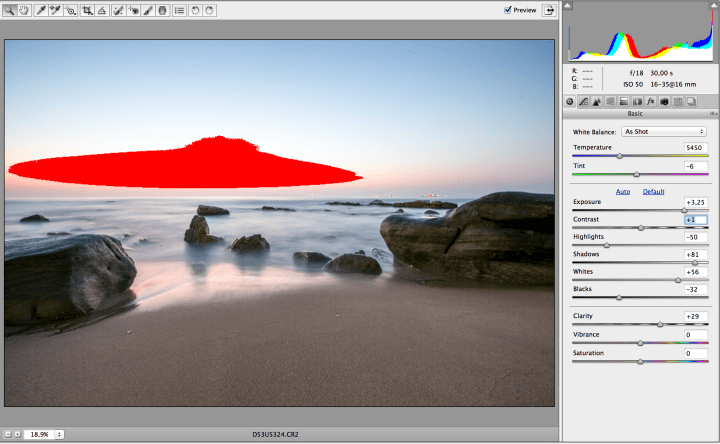This screenshot has height=444, width=720.
Task: Pick the White Balance eyedropper tool
Action: click(x=42, y=10)
